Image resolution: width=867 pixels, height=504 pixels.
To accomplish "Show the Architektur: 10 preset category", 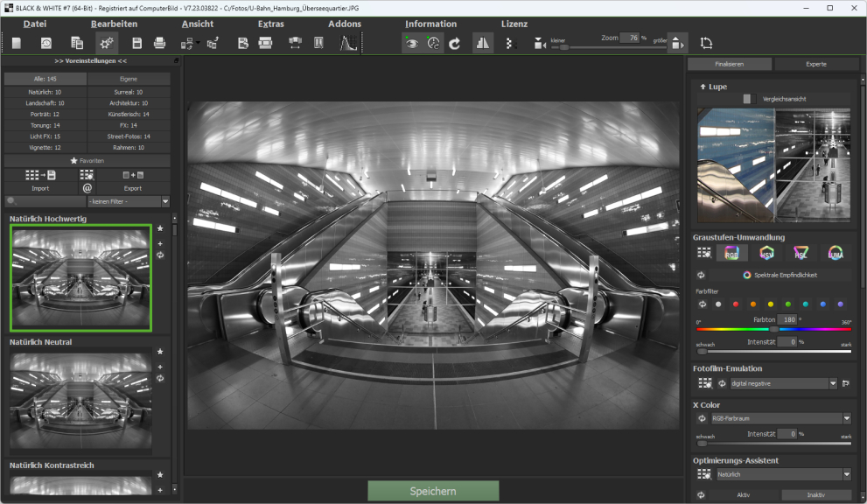I will (129, 102).
